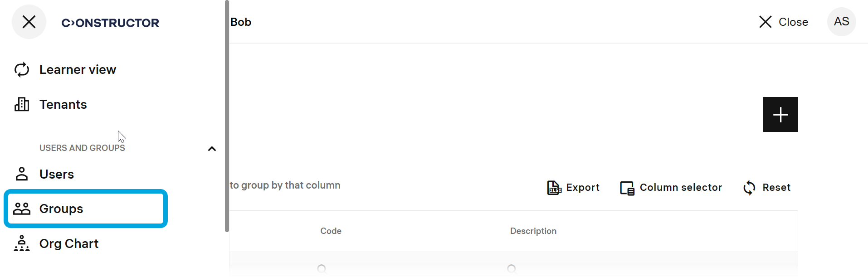
Task: Click the sidebar vertical scrollbar
Action: [227, 116]
